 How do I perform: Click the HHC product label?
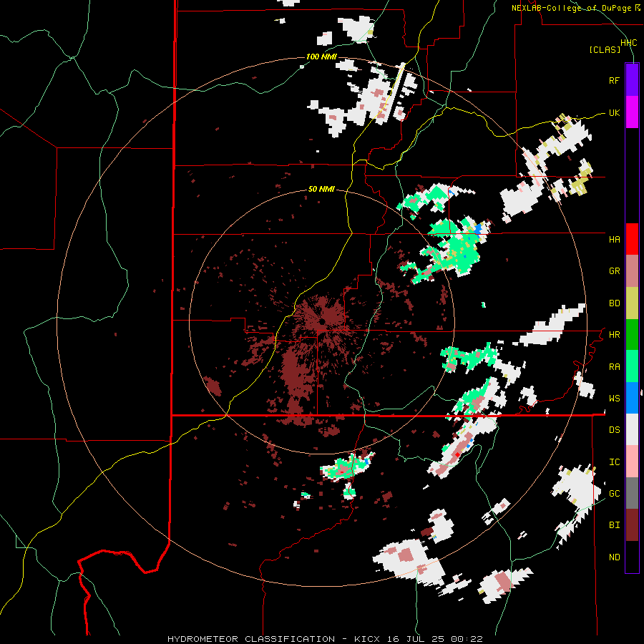coord(628,43)
